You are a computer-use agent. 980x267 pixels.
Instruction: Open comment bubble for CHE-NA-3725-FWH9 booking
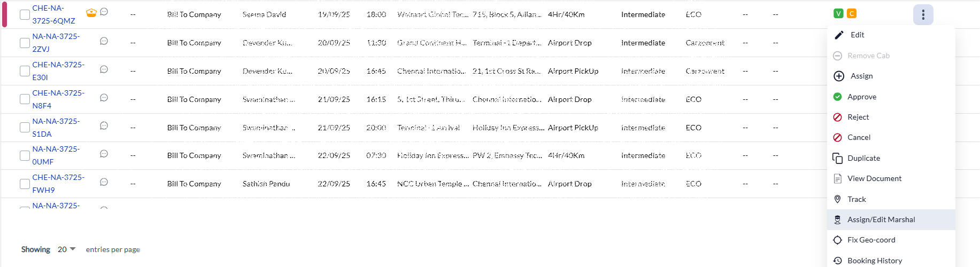click(x=104, y=182)
